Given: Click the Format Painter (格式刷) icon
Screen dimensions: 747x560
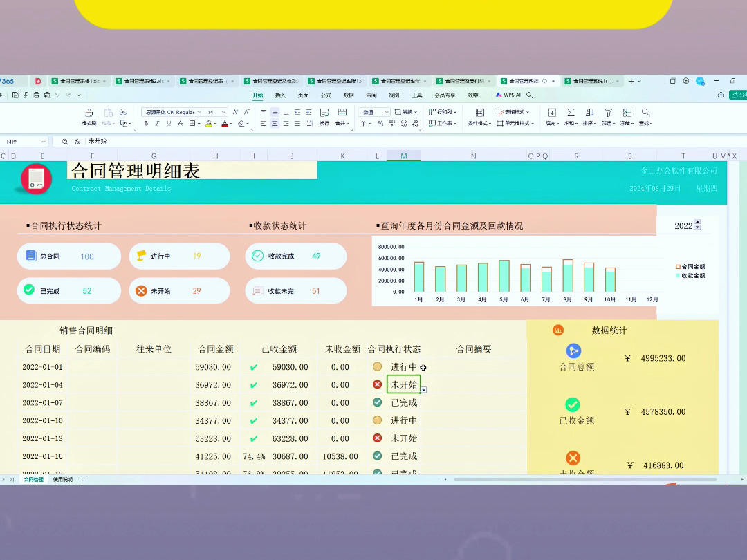Looking at the screenshot, I should point(89,113).
